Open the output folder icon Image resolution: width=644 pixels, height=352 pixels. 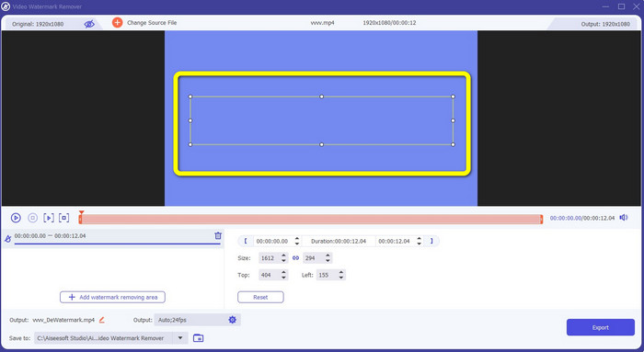pyautogui.click(x=199, y=338)
